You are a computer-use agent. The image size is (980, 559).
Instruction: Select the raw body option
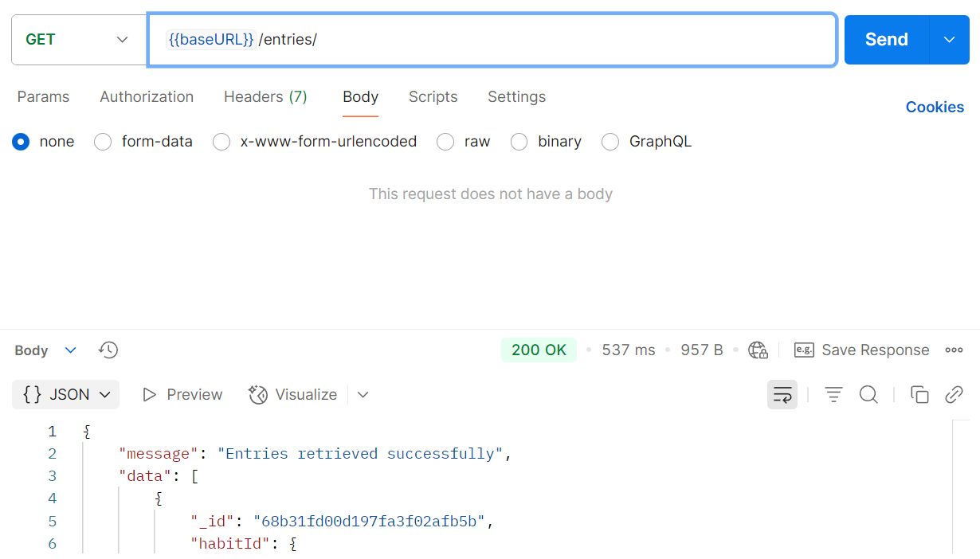click(445, 142)
